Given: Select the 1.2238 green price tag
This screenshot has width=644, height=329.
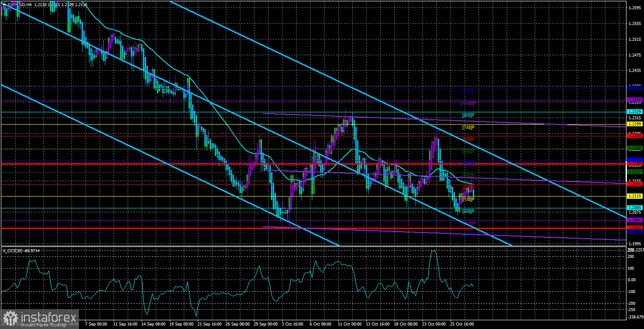Looking at the screenshot, I should (635, 148).
